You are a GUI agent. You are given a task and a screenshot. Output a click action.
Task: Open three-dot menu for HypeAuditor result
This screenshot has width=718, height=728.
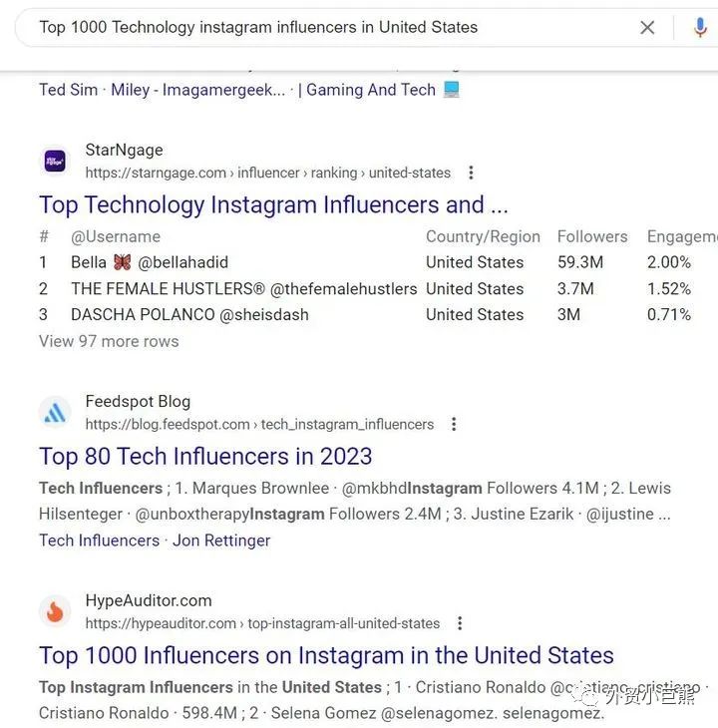coord(460,623)
